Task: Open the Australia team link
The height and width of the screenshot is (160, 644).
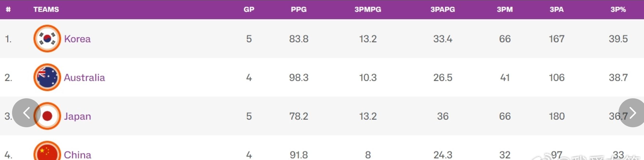Action: tap(84, 78)
